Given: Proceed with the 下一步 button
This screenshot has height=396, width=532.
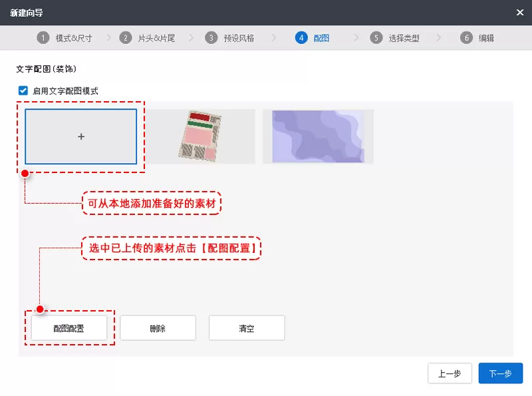Looking at the screenshot, I should (x=501, y=373).
